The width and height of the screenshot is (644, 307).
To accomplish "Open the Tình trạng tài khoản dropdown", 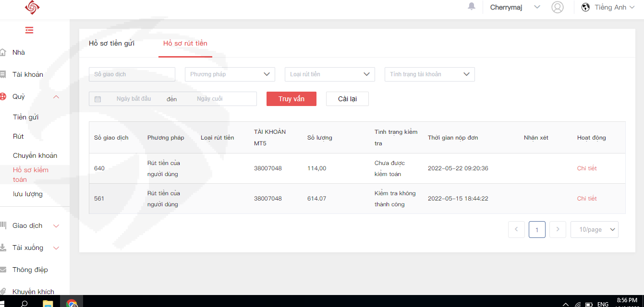I will [429, 74].
